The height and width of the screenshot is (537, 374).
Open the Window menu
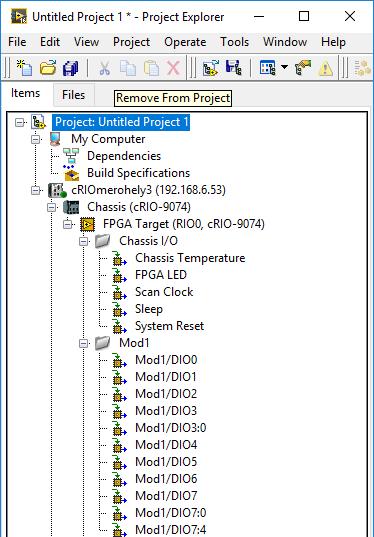pyautogui.click(x=285, y=42)
